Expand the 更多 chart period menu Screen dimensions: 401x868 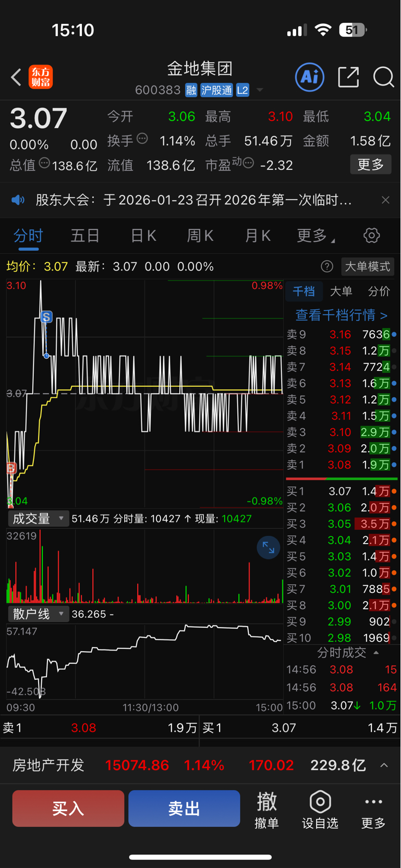click(x=316, y=236)
